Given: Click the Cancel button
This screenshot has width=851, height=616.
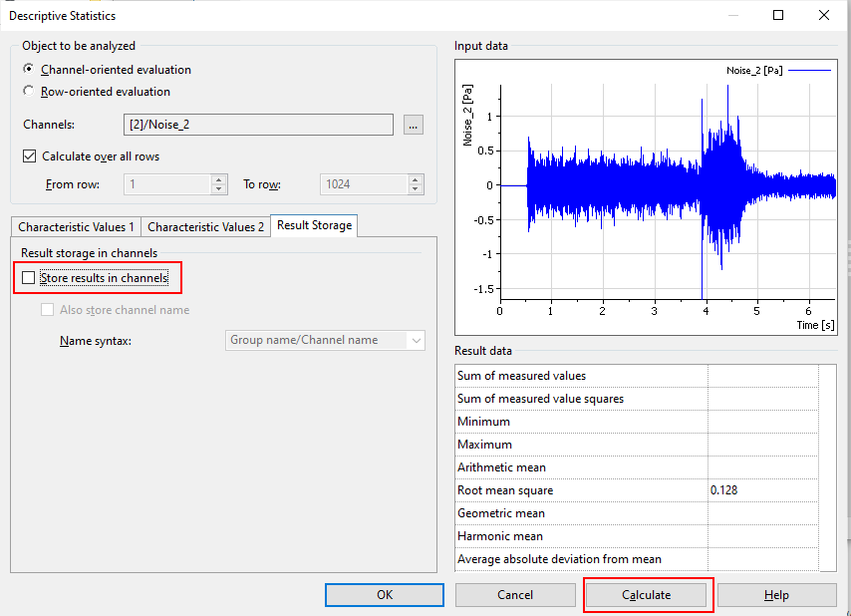Looking at the screenshot, I should click(515, 595).
